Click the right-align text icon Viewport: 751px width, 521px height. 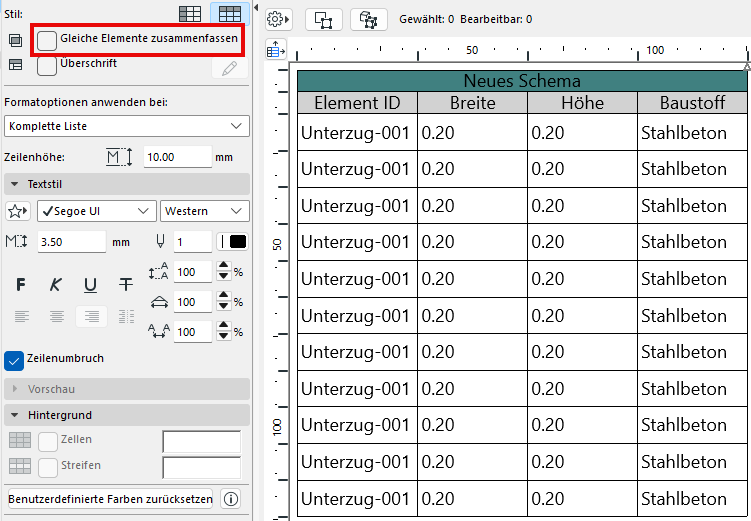click(x=90, y=316)
